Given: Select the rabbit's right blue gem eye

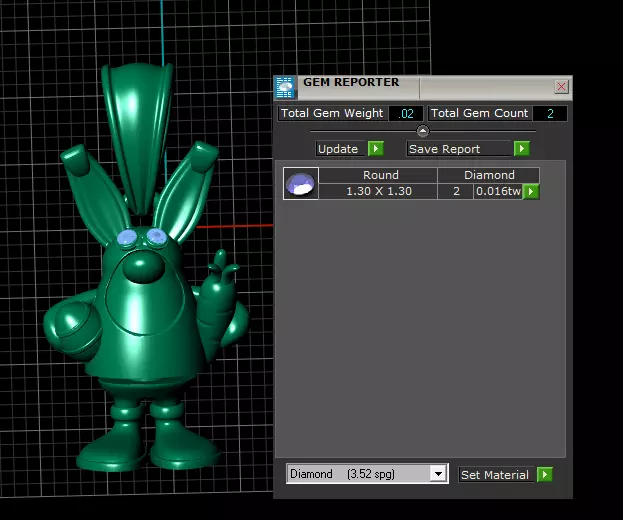Looking at the screenshot, I should (x=157, y=237).
